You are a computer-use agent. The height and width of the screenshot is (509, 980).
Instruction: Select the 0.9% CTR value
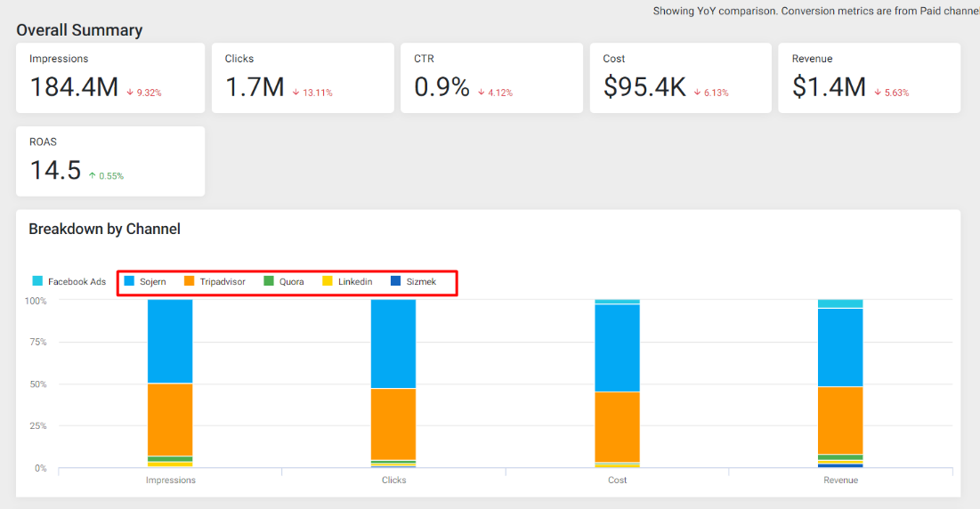coord(441,87)
